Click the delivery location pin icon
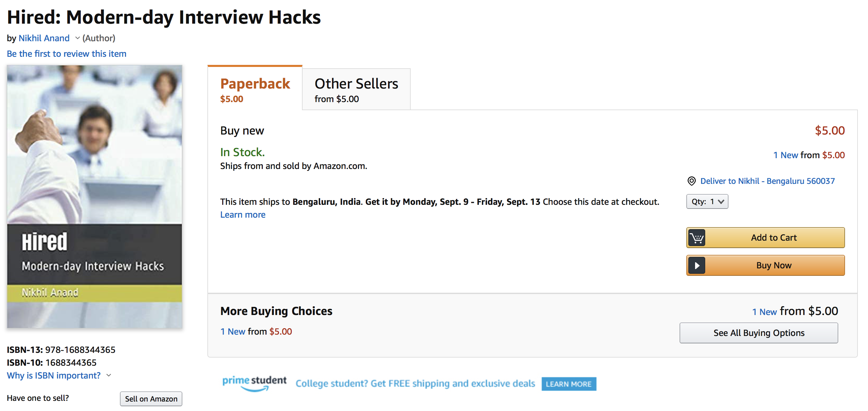The image size is (868, 411). [x=691, y=181]
